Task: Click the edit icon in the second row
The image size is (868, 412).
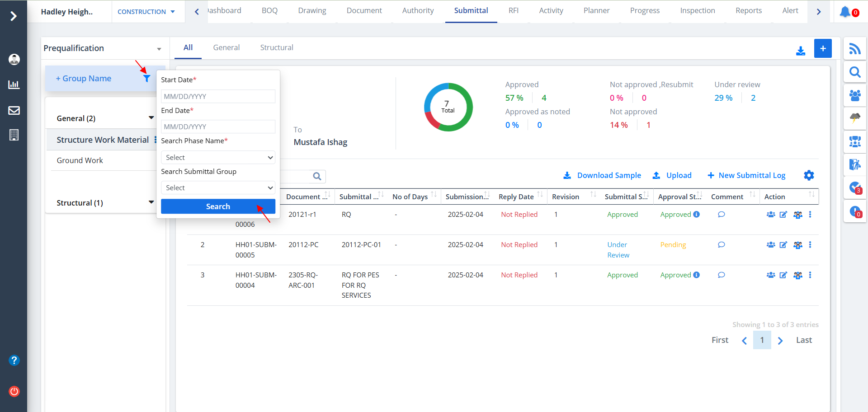Action: tap(783, 245)
